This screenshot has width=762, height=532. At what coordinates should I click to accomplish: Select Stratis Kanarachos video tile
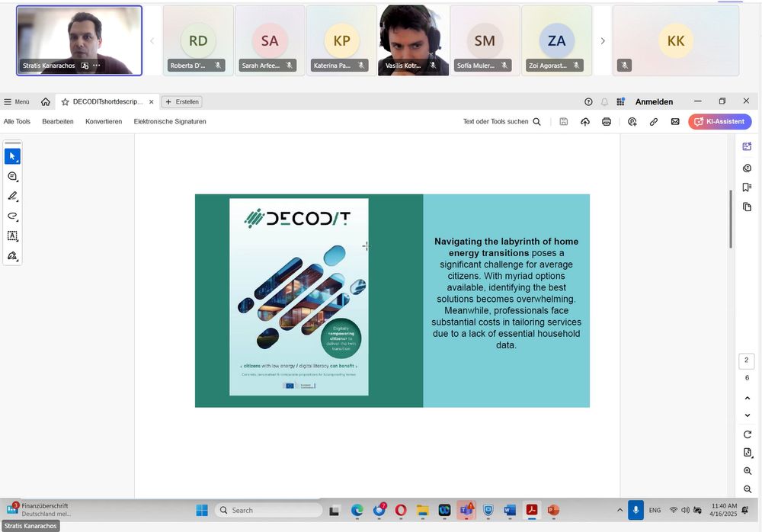pyautogui.click(x=79, y=41)
